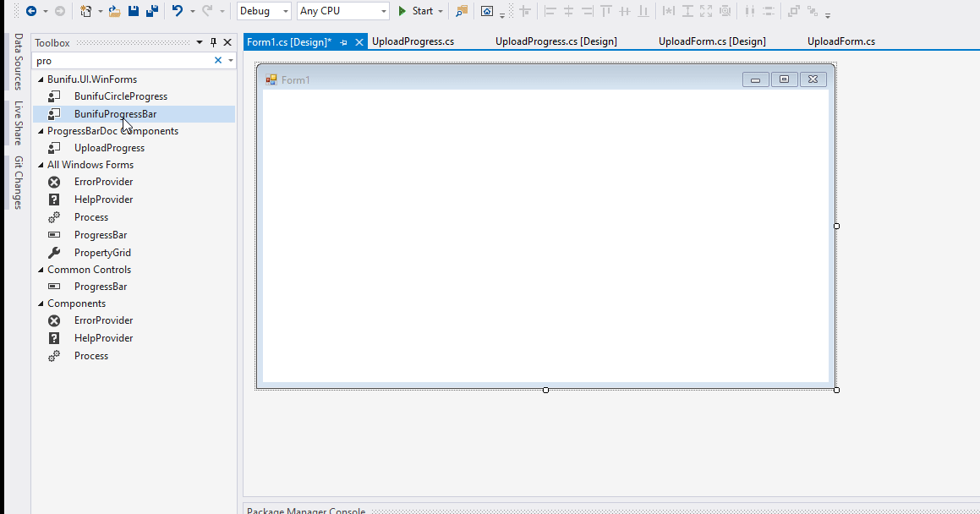The image size is (980, 514).
Task: Click the Make Same Size icon
Action: coord(706,11)
